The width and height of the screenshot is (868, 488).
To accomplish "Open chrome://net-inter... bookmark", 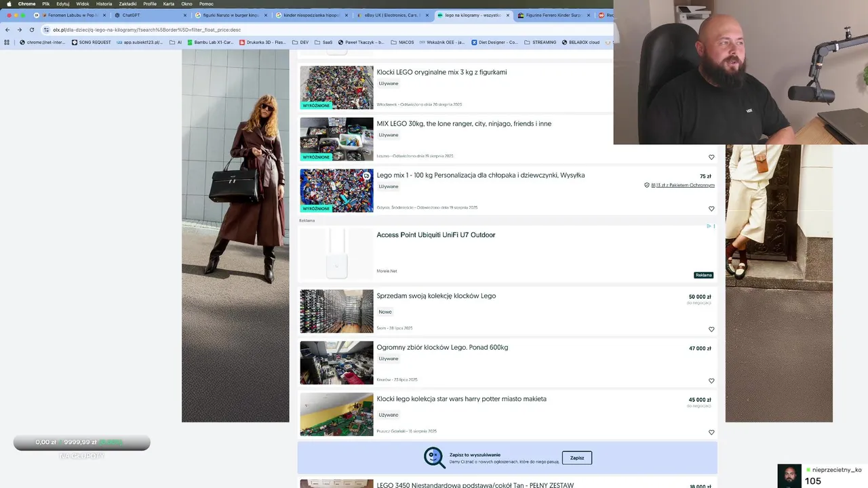I will click(x=42, y=42).
